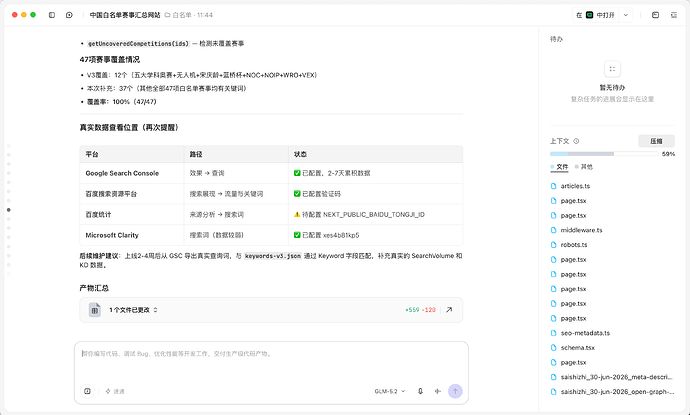Click the attachment icon in the input box

pos(87,391)
